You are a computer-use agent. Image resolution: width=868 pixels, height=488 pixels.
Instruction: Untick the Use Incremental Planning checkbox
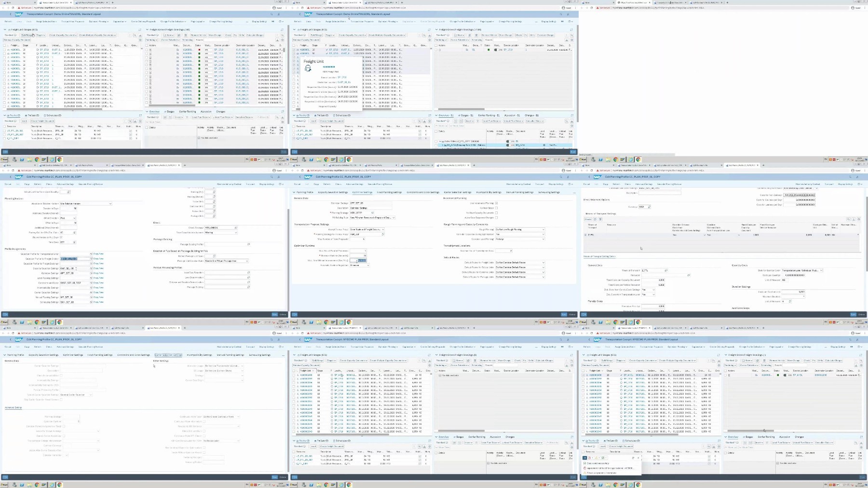click(496, 203)
